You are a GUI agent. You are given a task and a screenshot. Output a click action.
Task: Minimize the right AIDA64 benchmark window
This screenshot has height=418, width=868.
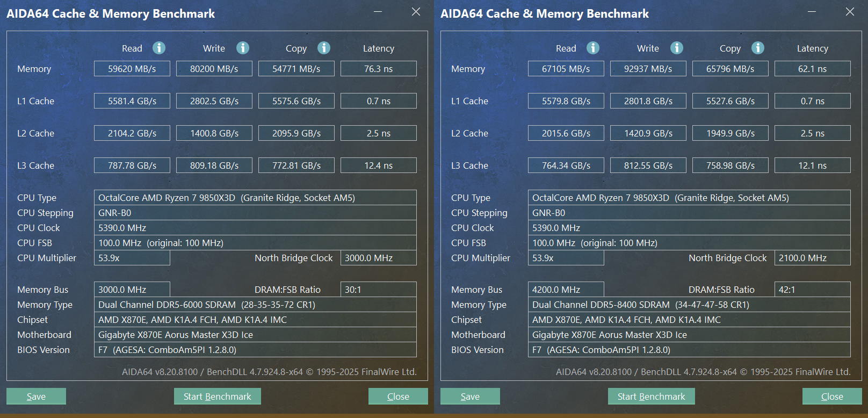point(812,12)
